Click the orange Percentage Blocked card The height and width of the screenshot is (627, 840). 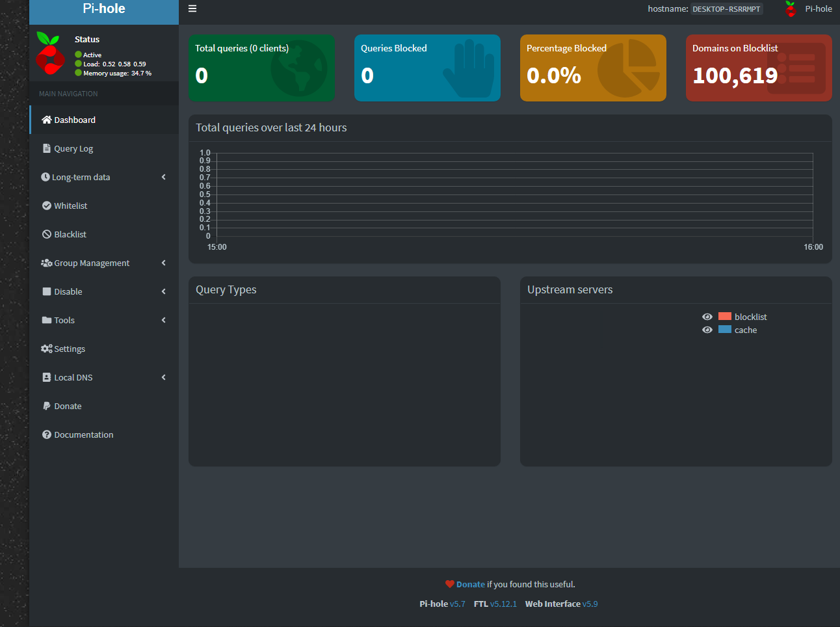[592, 68]
